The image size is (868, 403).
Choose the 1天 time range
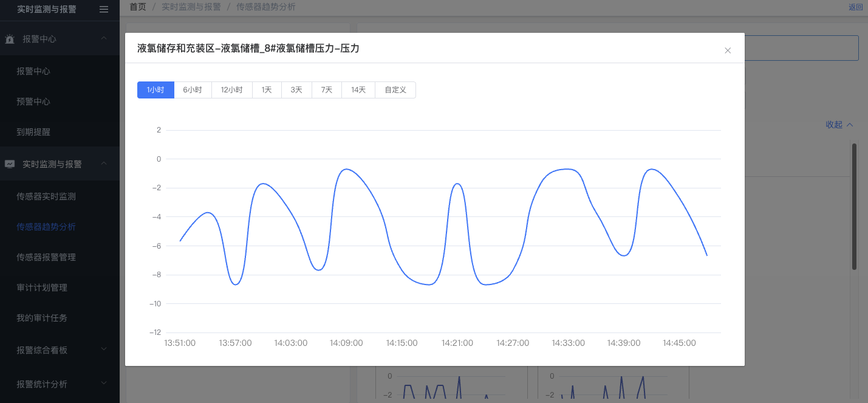point(267,90)
